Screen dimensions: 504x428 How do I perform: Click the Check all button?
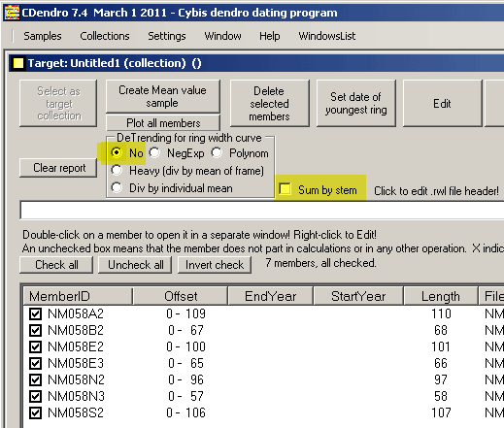(x=56, y=265)
